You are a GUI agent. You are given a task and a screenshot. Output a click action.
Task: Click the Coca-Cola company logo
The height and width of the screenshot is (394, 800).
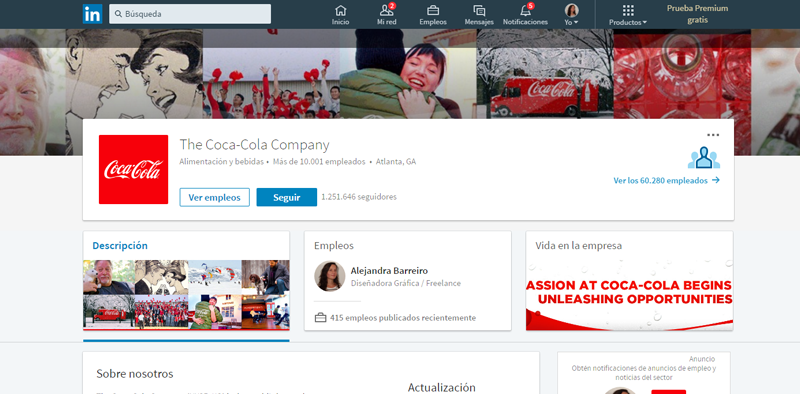(x=133, y=169)
